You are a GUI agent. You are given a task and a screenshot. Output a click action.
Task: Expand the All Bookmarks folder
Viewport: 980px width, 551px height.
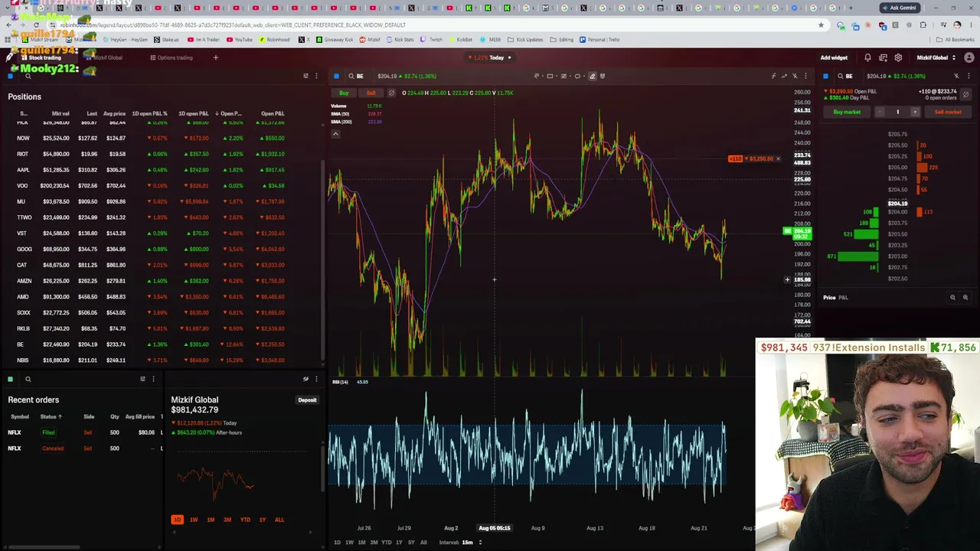(x=956, y=40)
